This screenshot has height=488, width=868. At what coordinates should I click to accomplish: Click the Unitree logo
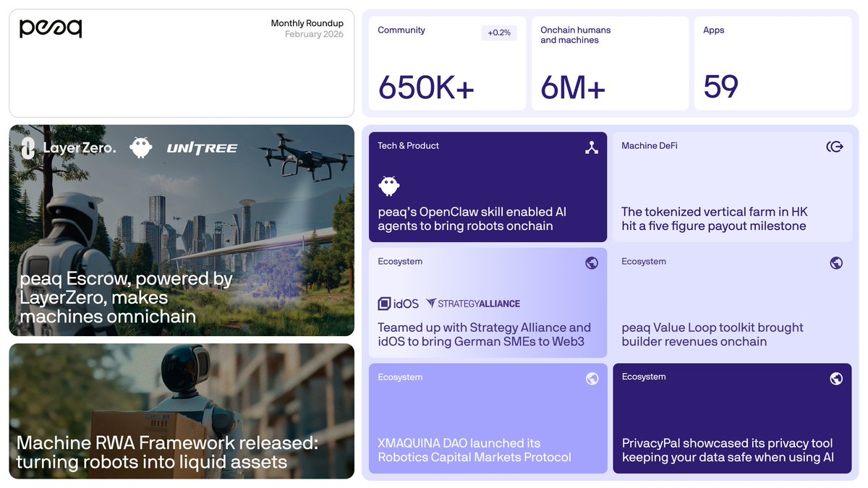tap(202, 148)
